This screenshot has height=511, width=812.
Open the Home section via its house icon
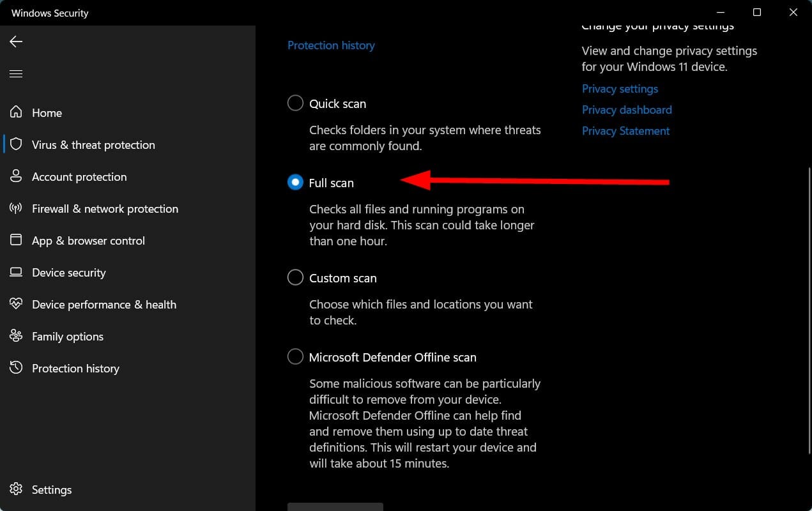(15, 112)
